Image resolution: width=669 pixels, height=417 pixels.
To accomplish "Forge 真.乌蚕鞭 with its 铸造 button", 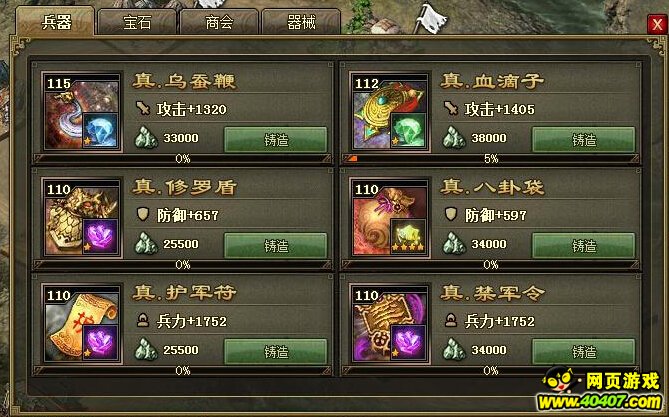I will [276, 139].
